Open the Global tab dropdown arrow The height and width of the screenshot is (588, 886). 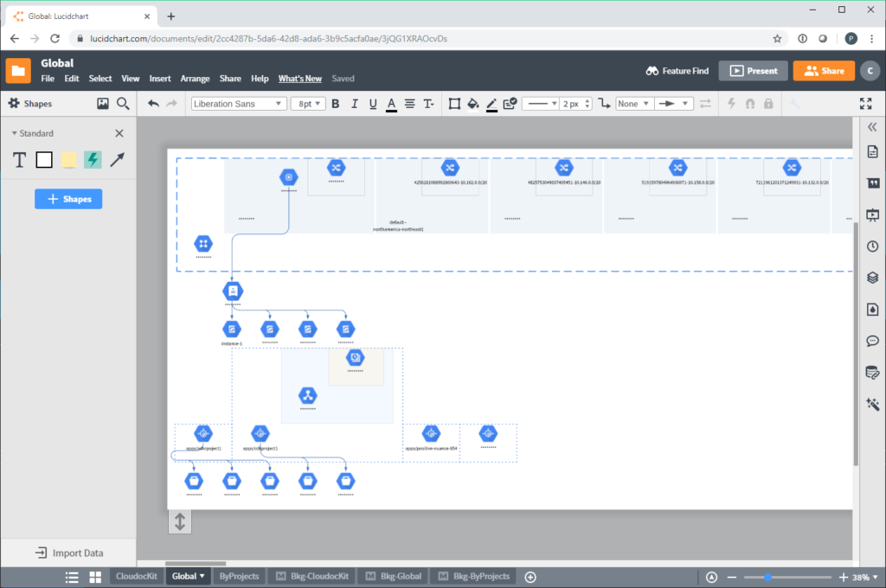[202, 576]
